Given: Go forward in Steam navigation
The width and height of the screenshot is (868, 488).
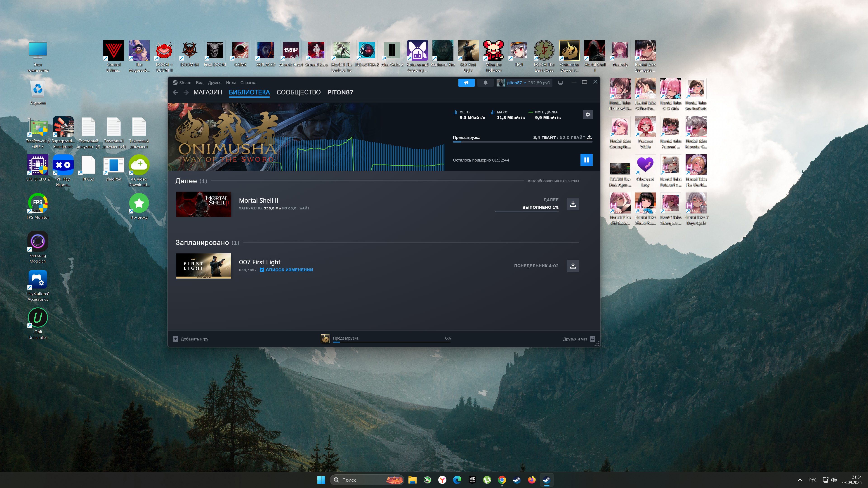Looking at the screenshot, I should [186, 92].
